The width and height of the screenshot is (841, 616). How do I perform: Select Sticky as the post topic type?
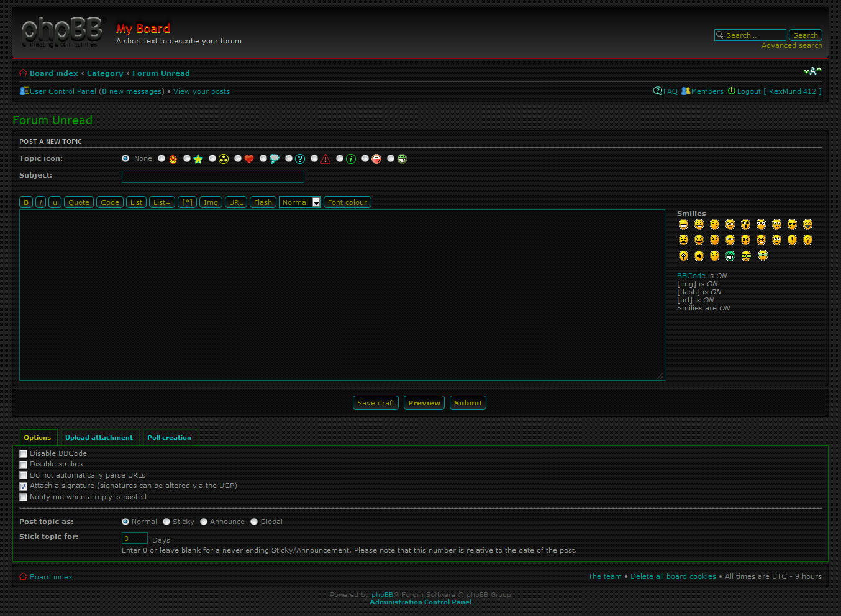[166, 522]
